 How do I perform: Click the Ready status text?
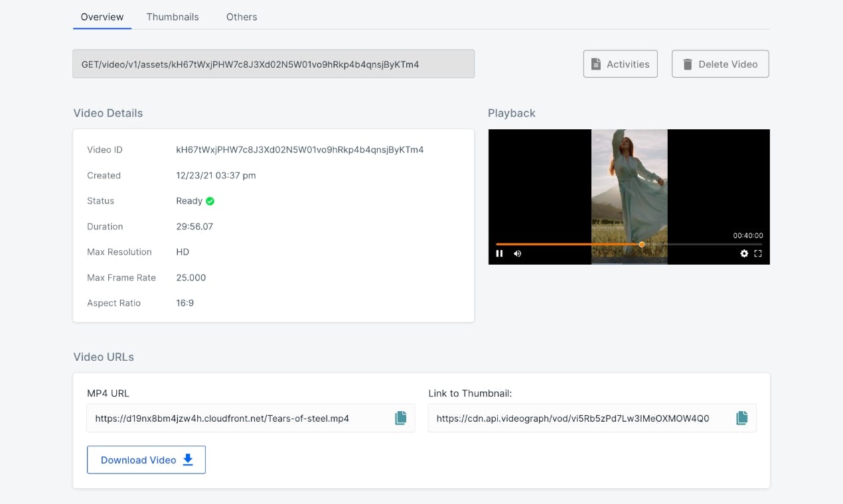click(x=189, y=201)
